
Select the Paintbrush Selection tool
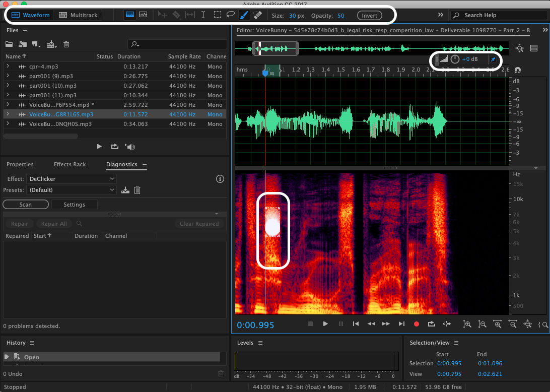pos(243,15)
